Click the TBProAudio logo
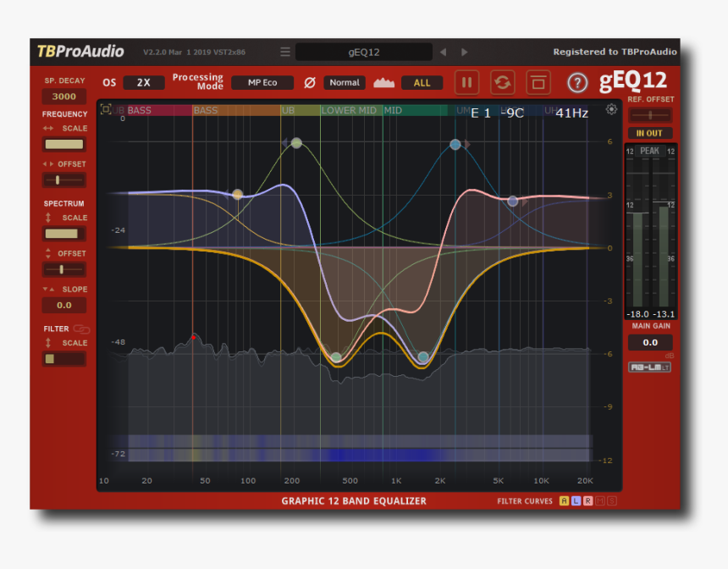 pyautogui.click(x=80, y=51)
